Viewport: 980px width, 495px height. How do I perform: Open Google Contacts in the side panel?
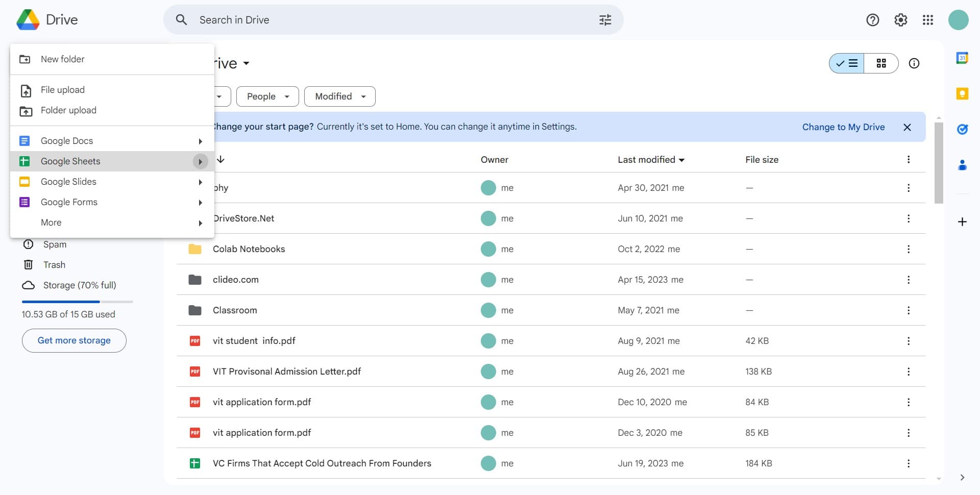pyautogui.click(x=963, y=165)
